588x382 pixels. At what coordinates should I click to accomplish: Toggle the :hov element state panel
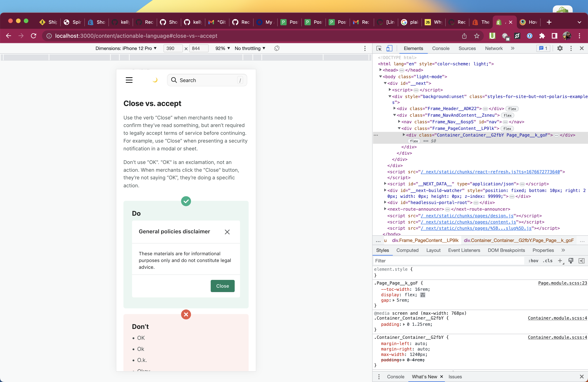tap(533, 261)
